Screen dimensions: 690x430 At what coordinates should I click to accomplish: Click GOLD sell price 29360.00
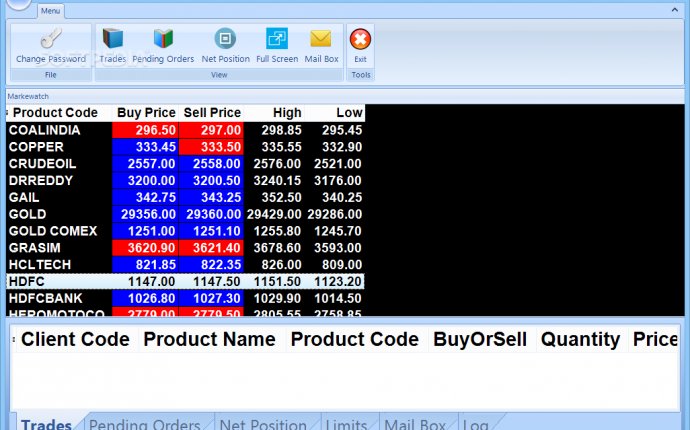tap(212, 214)
